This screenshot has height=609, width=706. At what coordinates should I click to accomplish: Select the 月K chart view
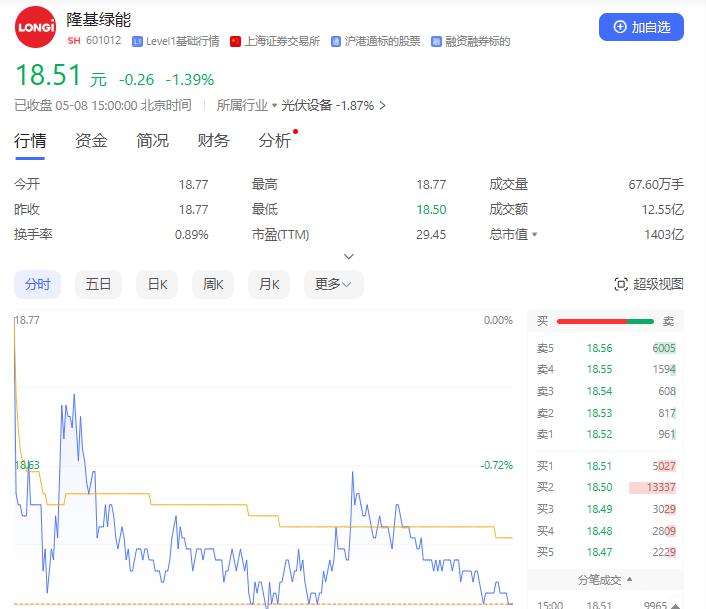269,284
